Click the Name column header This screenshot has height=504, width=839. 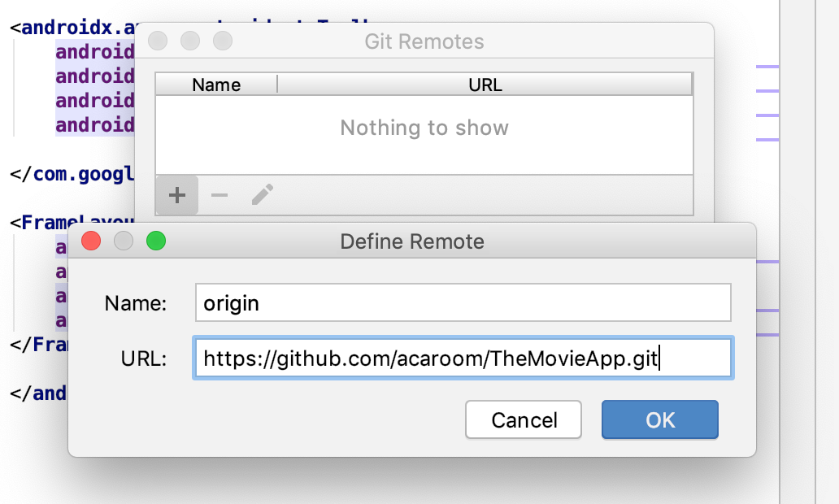point(216,85)
